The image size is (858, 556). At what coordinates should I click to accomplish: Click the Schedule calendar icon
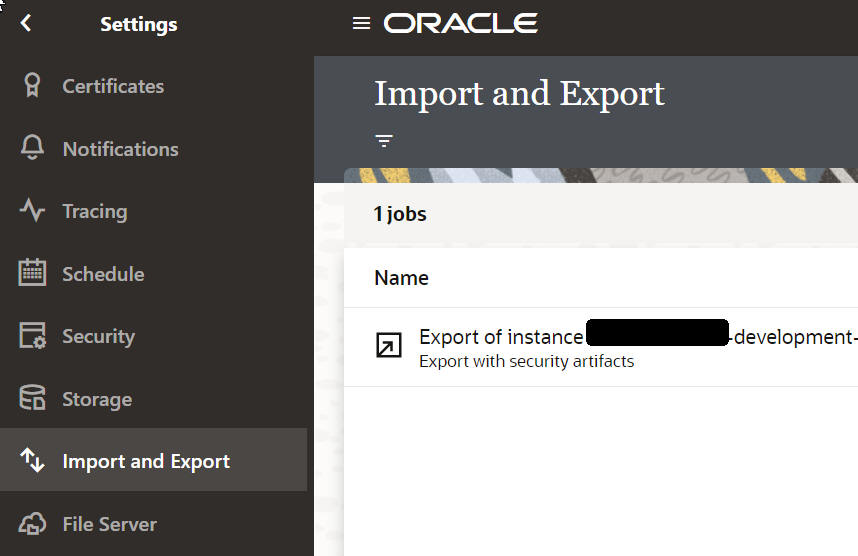point(32,273)
